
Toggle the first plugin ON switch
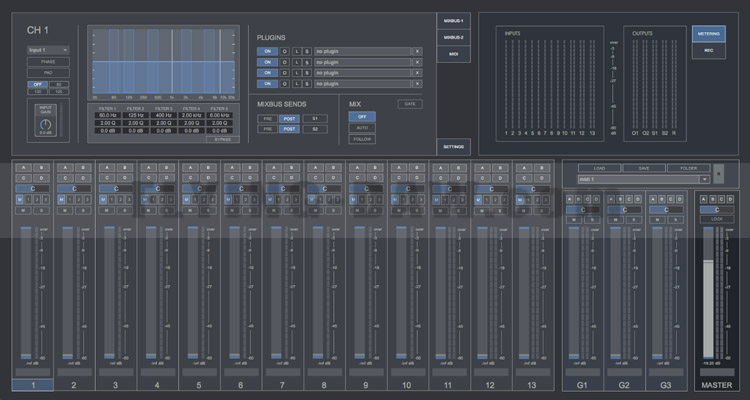(x=267, y=49)
